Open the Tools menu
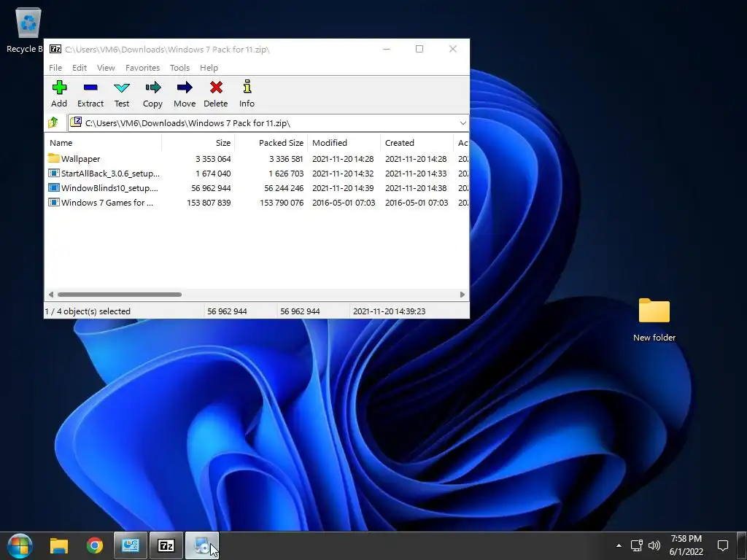This screenshot has height=560, width=747. click(x=179, y=68)
